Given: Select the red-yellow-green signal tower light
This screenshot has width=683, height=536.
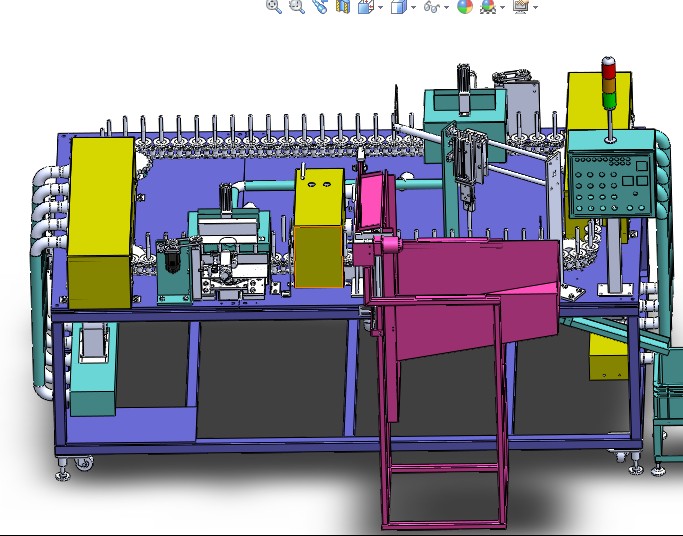Looking at the screenshot, I should [x=609, y=83].
